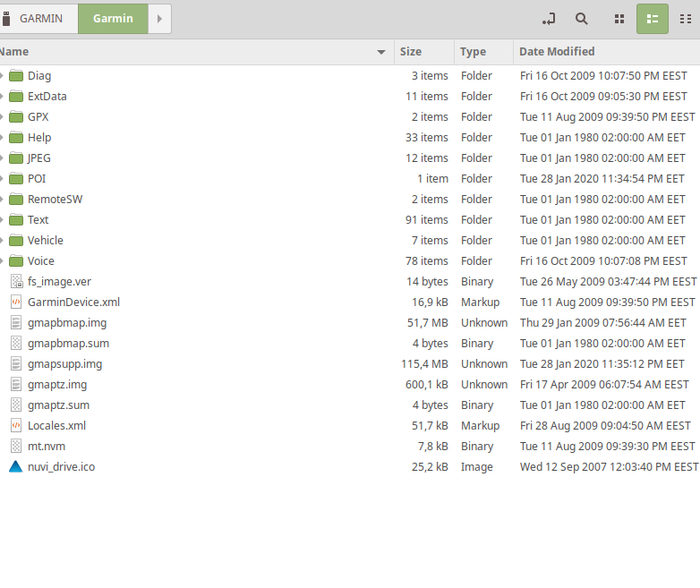Click the POI folder icon
The height and width of the screenshot is (588, 700).
(x=16, y=179)
